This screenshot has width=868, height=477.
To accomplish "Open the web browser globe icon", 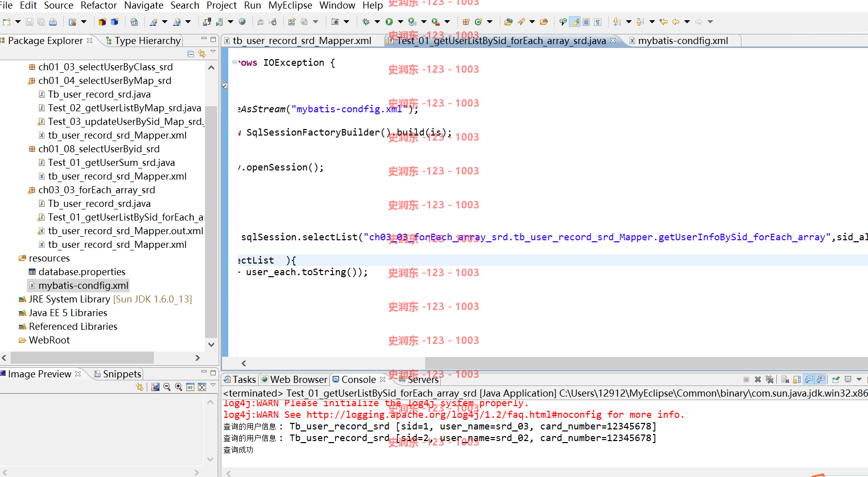I will (242, 22).
